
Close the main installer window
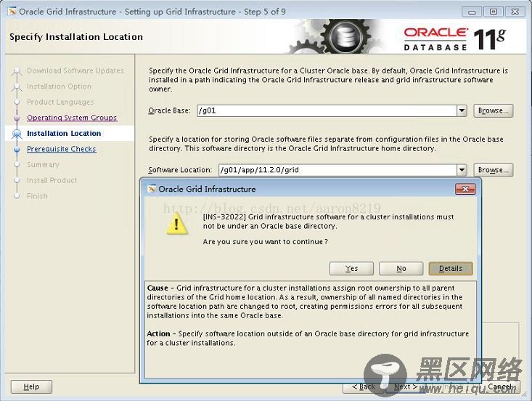515,12
